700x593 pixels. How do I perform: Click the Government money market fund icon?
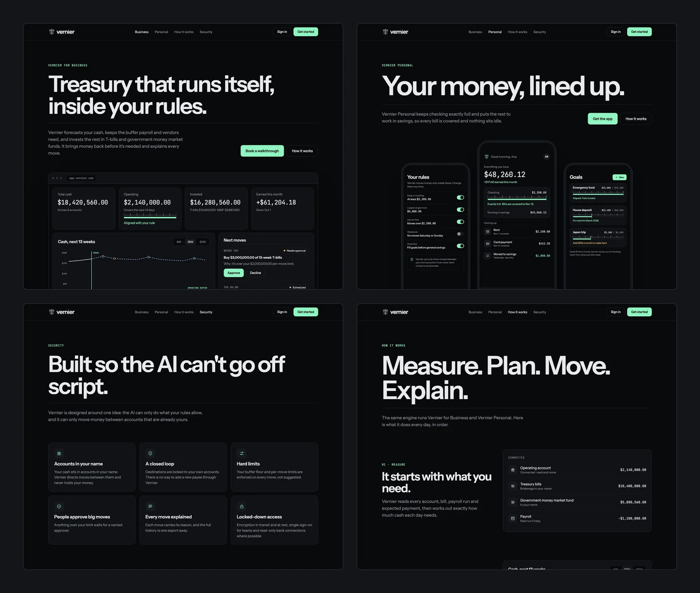tap(513, 502)
